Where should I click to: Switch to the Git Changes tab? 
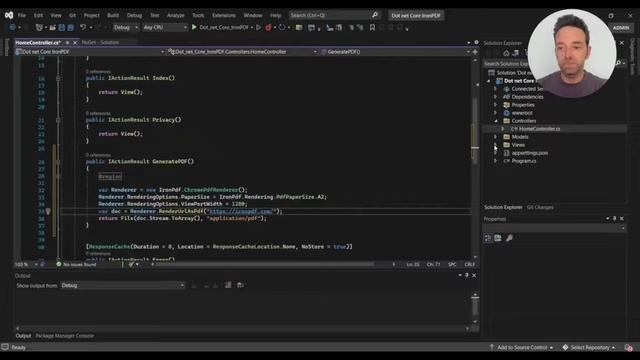click(x=540, y=207)
